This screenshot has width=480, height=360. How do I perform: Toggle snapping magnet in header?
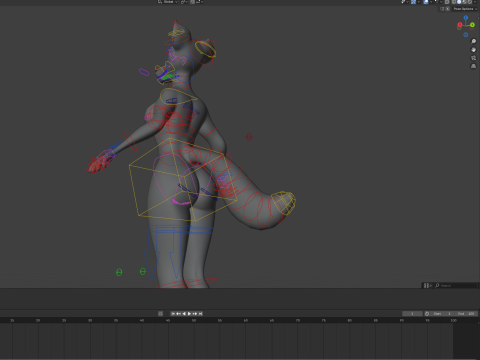click(x=192, y=2)
